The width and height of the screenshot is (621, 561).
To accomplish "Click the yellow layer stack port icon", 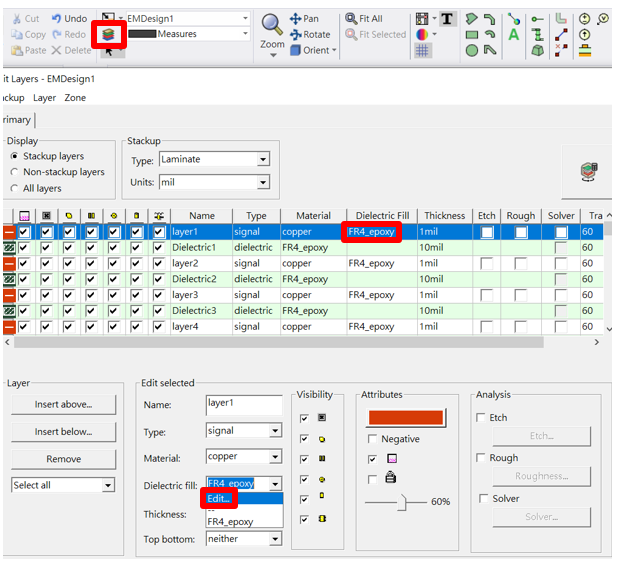I will 585,51.
